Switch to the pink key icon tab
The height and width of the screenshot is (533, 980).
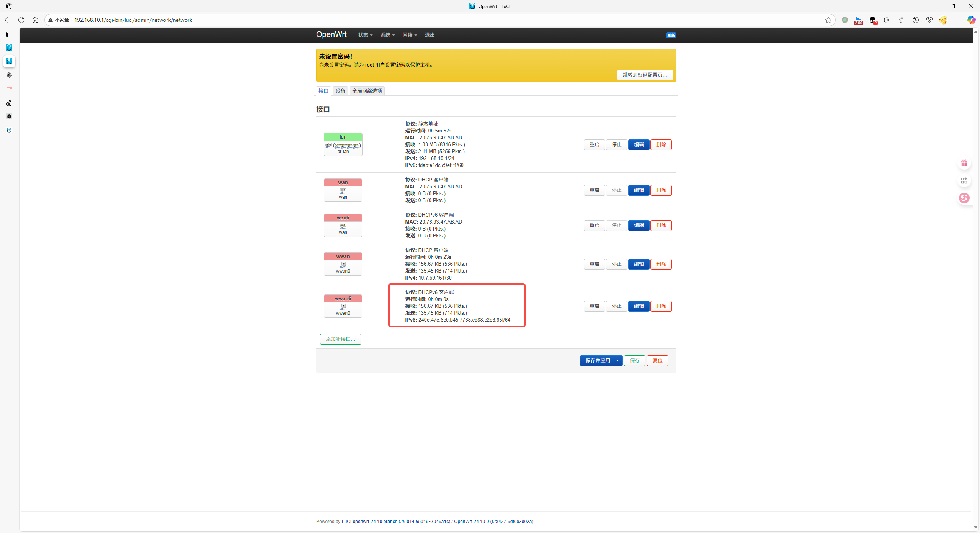click(9, 89)
